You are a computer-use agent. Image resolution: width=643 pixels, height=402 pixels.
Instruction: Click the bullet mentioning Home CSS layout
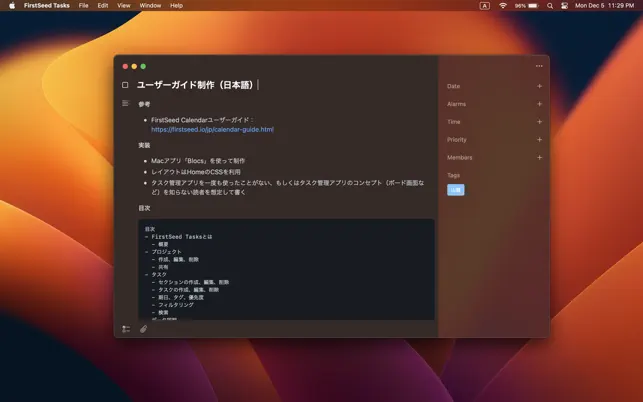[x=196, y=172]
